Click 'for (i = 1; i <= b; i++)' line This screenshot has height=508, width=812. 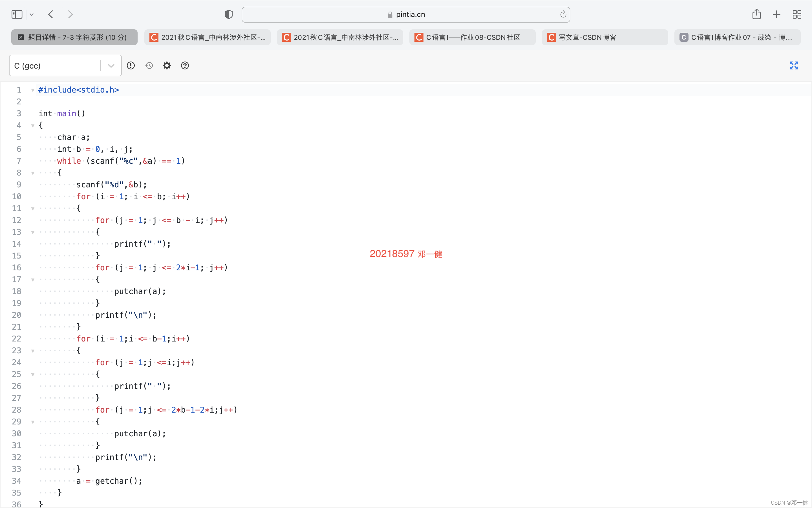[133, 196]
